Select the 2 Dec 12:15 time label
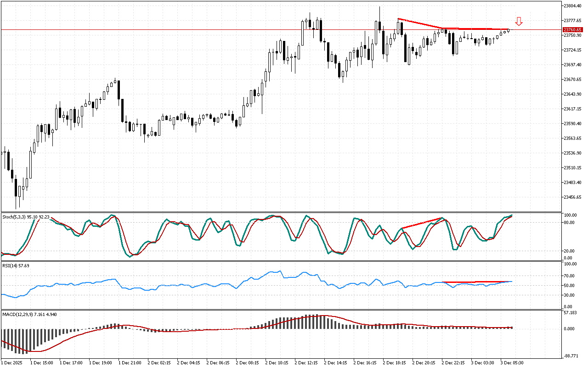The width and height of the screenshot is (588, 368). point(306,363)
